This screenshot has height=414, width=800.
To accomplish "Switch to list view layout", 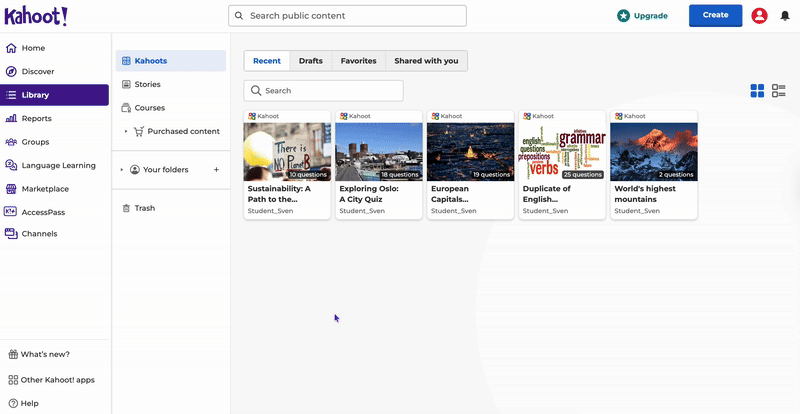I will [778, 91].
